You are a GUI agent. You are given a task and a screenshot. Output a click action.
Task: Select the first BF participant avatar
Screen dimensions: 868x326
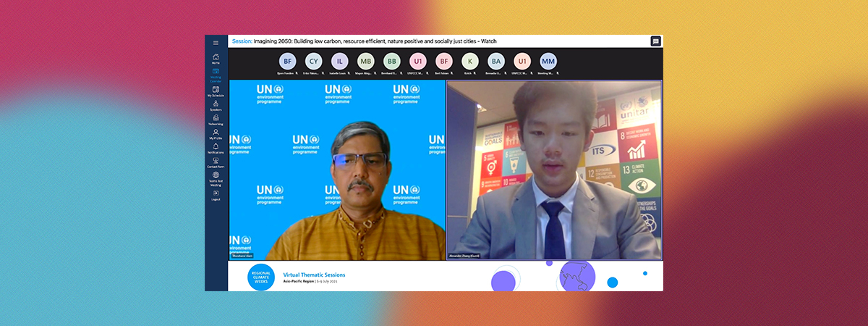(288, 62)
